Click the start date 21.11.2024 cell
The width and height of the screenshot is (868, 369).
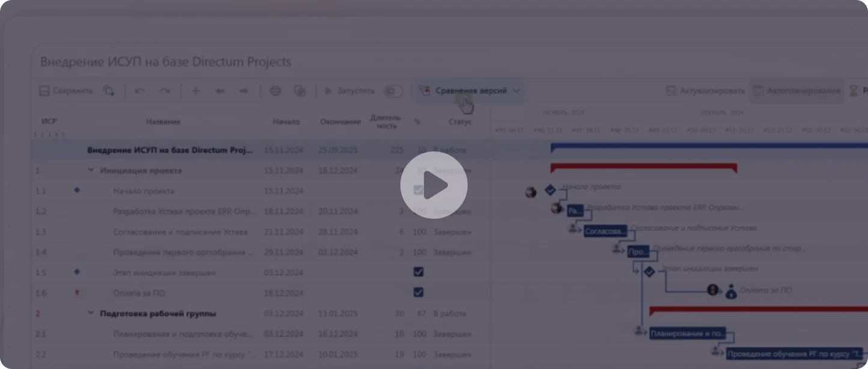point(284,232)
